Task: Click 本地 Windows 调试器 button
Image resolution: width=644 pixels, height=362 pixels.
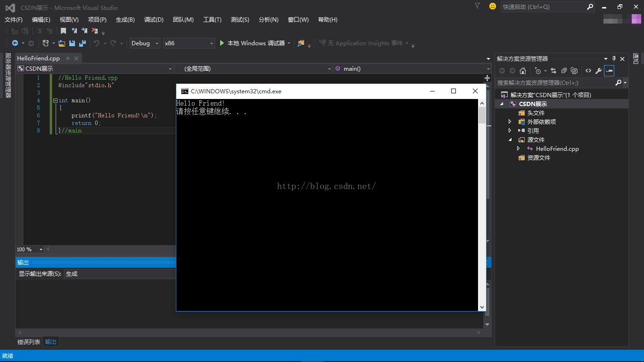Action: [252, 43]
